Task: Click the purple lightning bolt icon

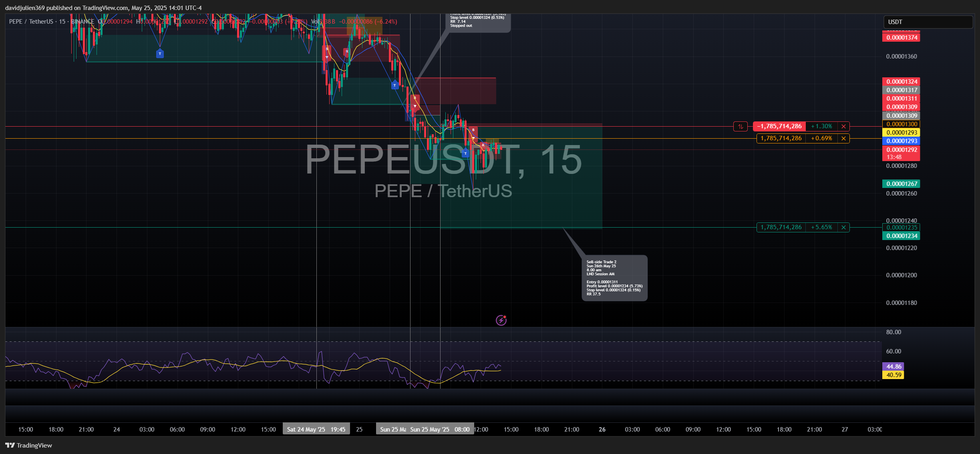Action: pos(501,320)
